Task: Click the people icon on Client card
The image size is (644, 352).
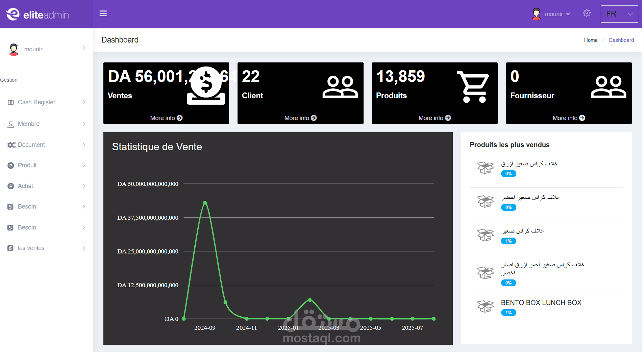Action: pyautogui.click(x=340, y=87)
